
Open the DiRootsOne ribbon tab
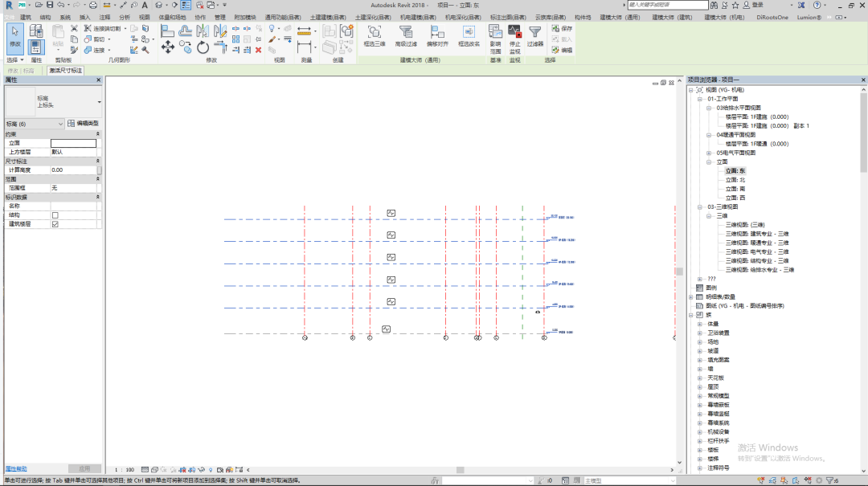pyautogui.click(x=772, y=17)
